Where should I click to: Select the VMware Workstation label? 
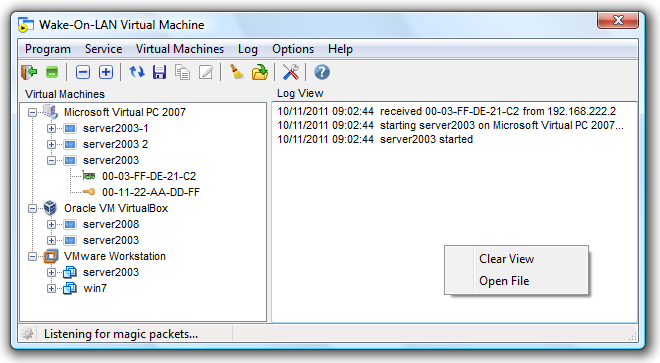[x=114, y=256]
